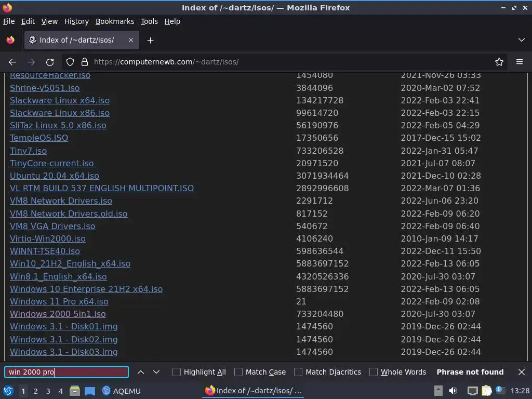Open Win10_21H2_English_x64.iso link
This screenshot has width=532, height=399.
coord(70,264)
